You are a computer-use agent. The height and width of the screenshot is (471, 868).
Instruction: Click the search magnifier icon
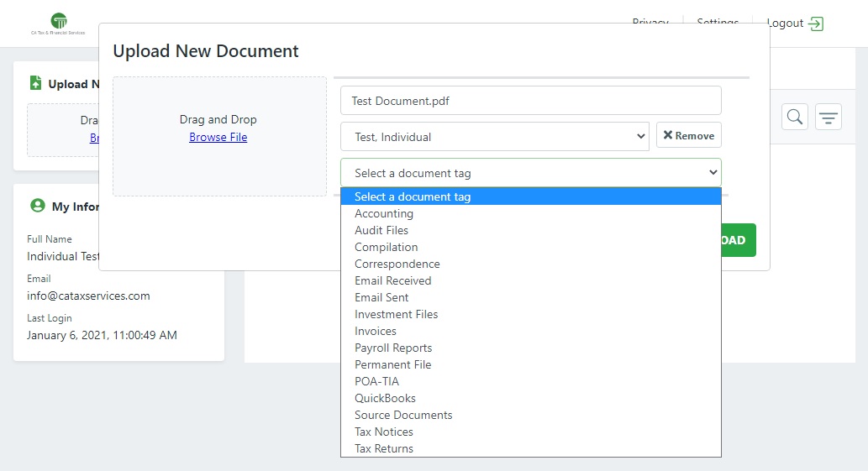(794, 117)
